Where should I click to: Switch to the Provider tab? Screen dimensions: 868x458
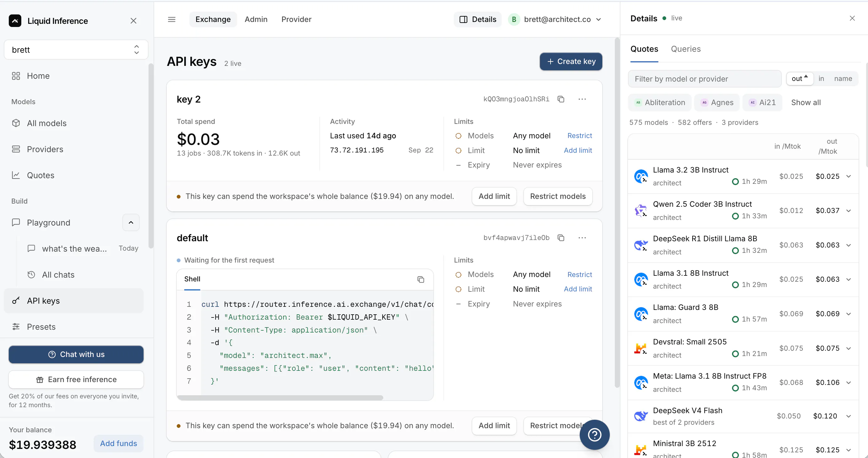296,19
